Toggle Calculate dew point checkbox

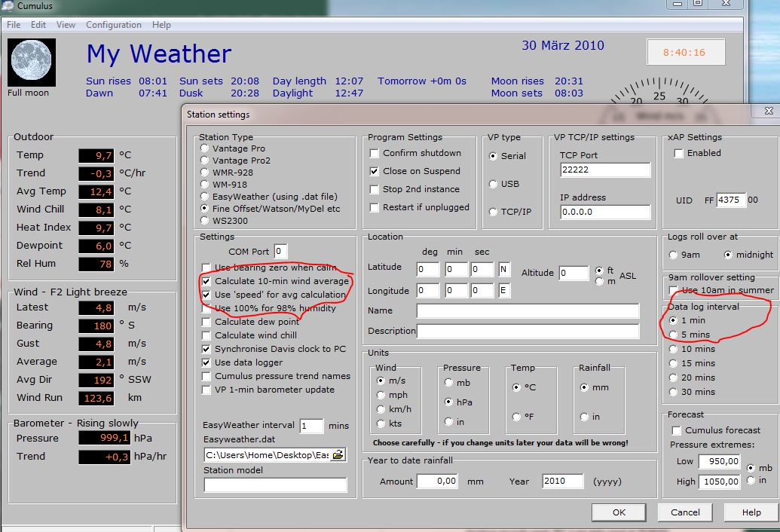[x=206, y=322]
